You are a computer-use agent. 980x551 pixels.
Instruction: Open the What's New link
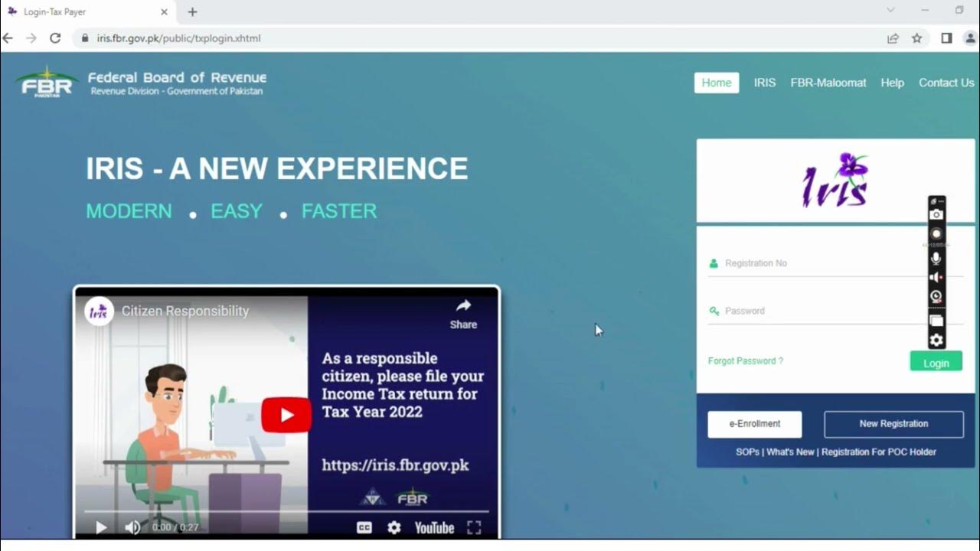pos(790,452)
